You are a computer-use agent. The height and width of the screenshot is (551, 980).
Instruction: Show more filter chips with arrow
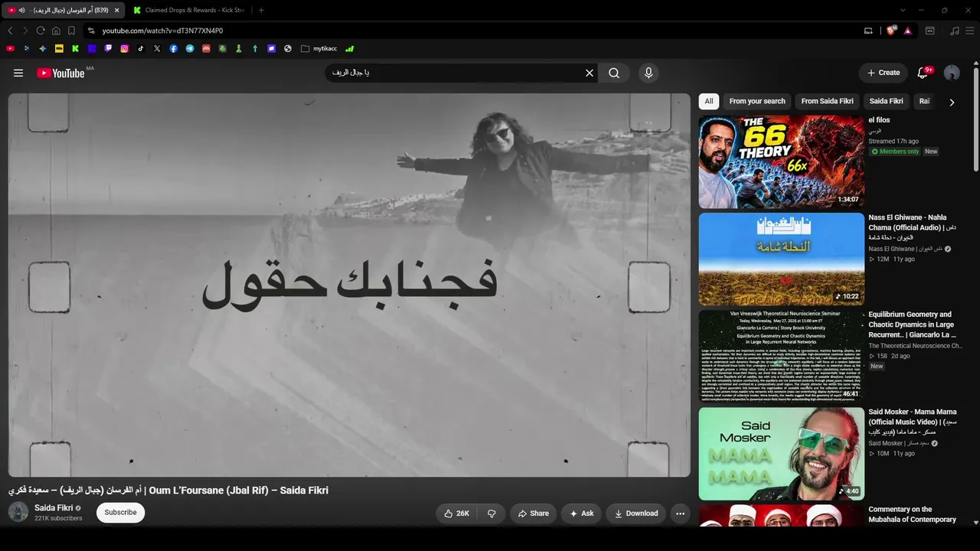(952, 102)
